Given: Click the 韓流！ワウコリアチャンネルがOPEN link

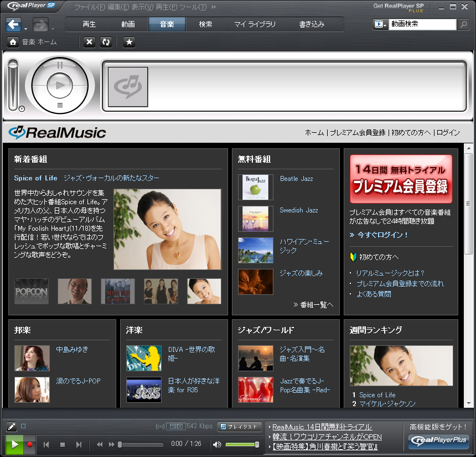Looking at the screenshot, I should tap(327, 437).
